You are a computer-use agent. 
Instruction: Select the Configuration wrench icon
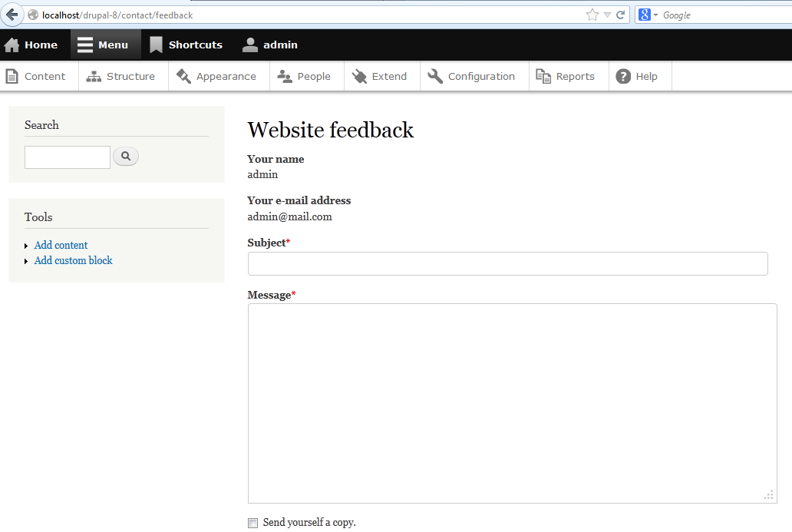pos(434,75)
